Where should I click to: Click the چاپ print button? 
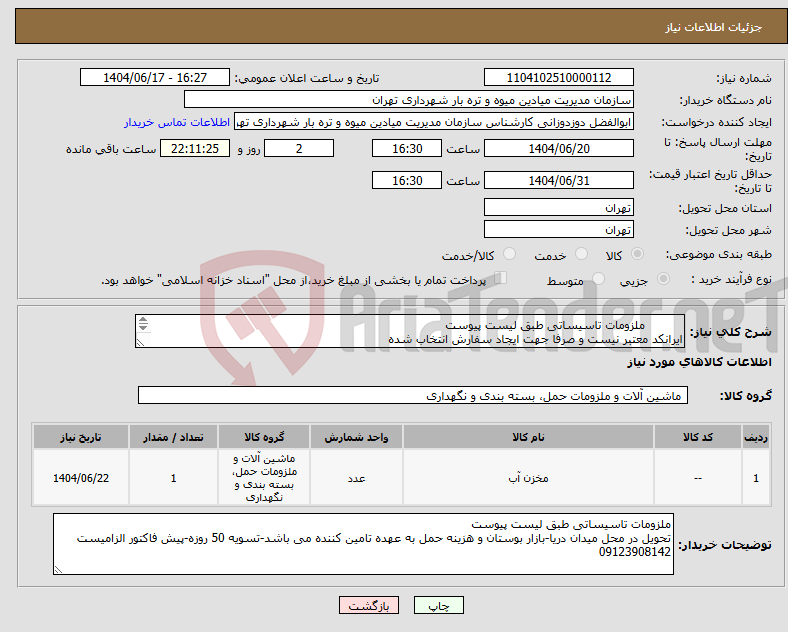439,606
